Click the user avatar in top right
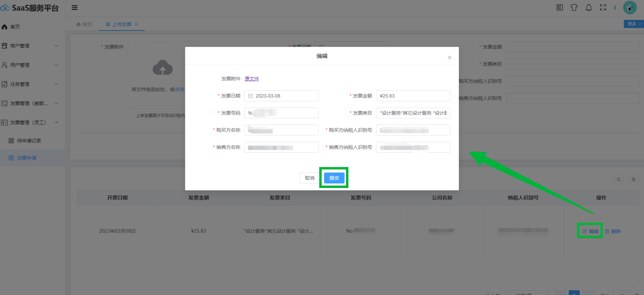The image size is (644, 295). pyautogui.click(x=630, y=8)
